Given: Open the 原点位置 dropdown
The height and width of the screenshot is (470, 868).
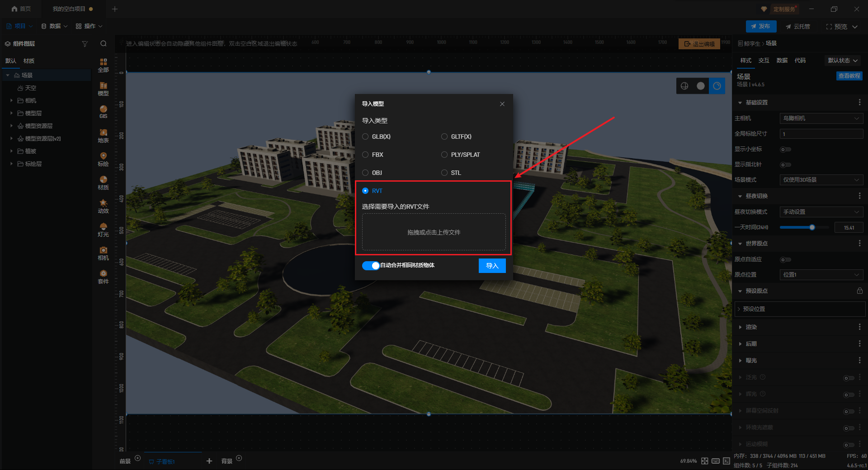Looking at the screenshot, I should click(x=821, y=275).
